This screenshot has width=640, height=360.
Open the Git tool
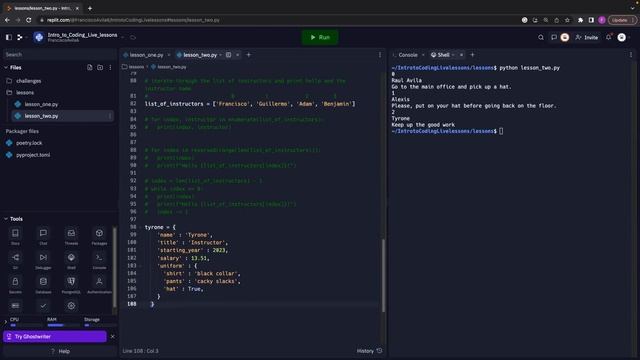pyautogui.click(x=15, y=261)
